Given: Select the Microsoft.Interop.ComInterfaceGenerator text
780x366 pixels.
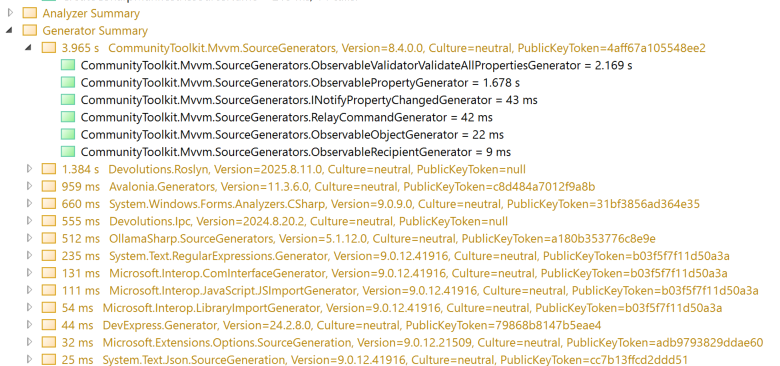Looking at the screenshot, I should tap(418, 274).
